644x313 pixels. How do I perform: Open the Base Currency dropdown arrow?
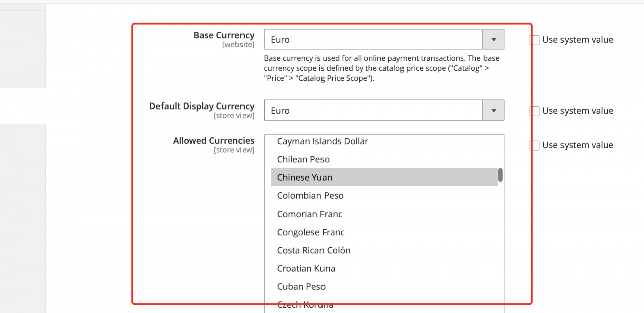click(x=493, y=40)
